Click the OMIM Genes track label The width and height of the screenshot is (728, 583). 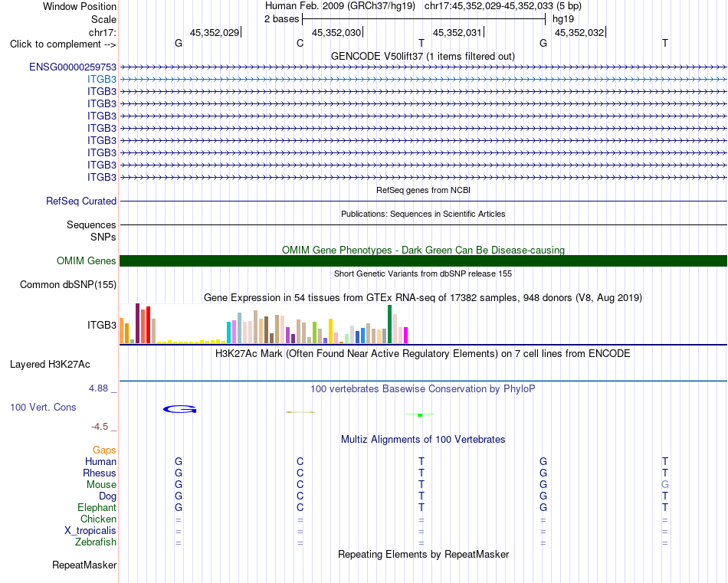87,261
